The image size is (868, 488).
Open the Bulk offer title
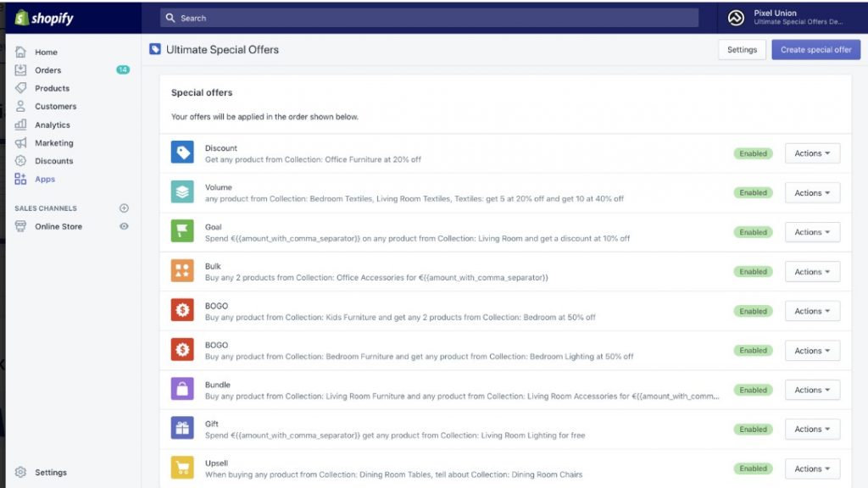pos(213,266)
